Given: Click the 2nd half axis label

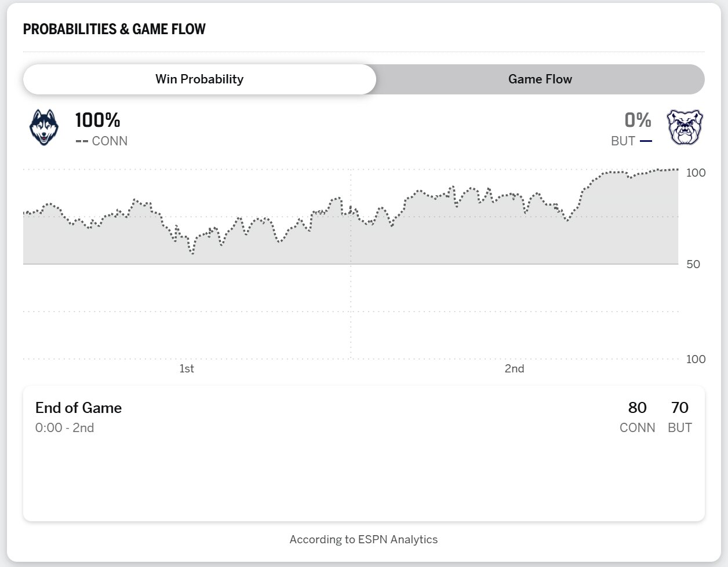Looking at the screenshot, I should [x=514, y=369].
